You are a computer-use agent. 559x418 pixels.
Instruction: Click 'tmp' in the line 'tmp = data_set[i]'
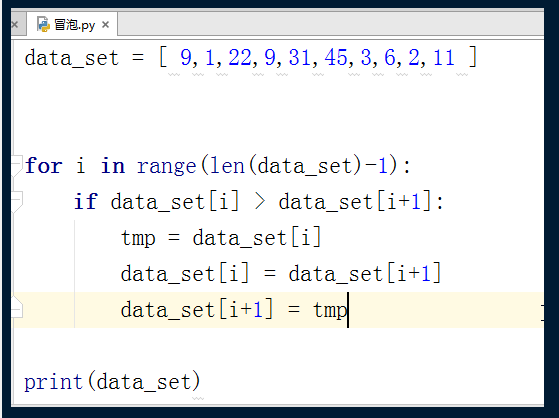tap(138, 238)
